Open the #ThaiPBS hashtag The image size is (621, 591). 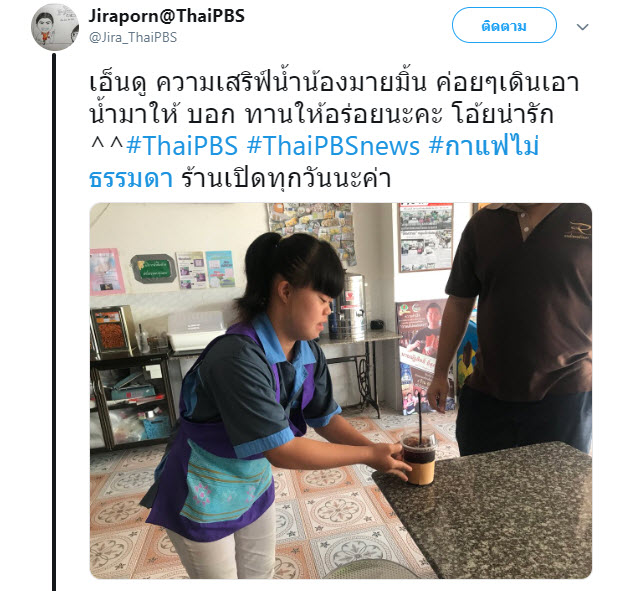pos(182,146)
